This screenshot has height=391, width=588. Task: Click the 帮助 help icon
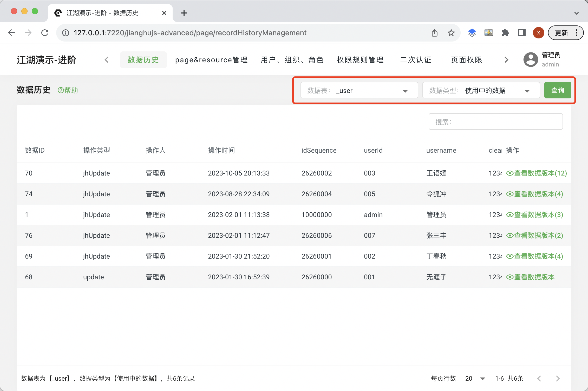pos(68,90)
